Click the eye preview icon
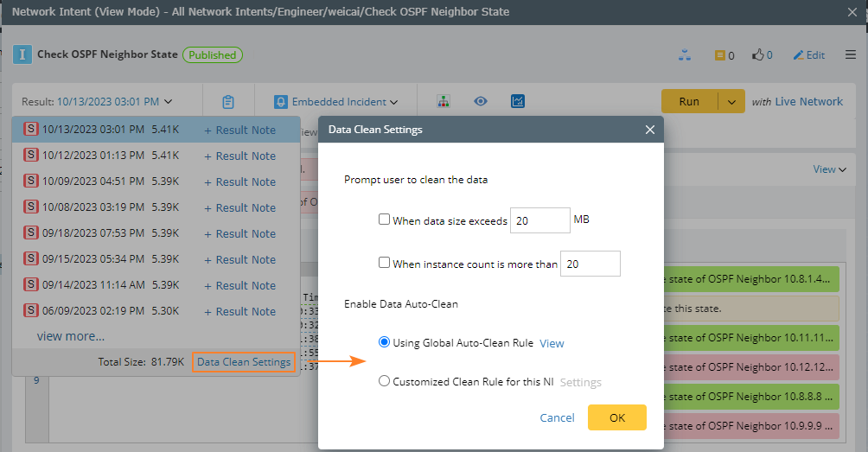Image resolution: width=868 pixels, height=452 pixels. [481, 101]
